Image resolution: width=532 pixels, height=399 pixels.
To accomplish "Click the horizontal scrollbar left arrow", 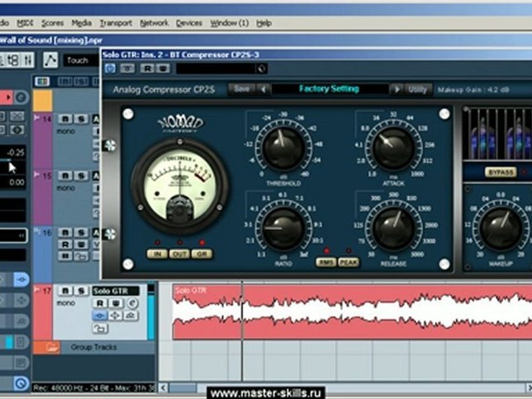I will point(164,387).
